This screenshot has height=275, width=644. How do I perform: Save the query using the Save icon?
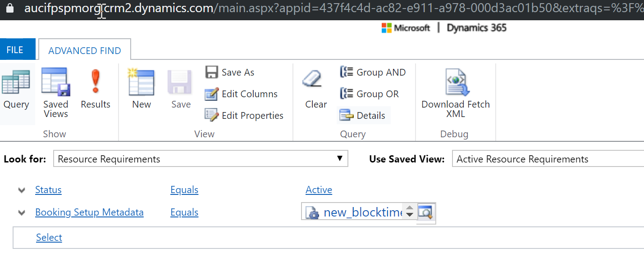[x=180, y=86]
